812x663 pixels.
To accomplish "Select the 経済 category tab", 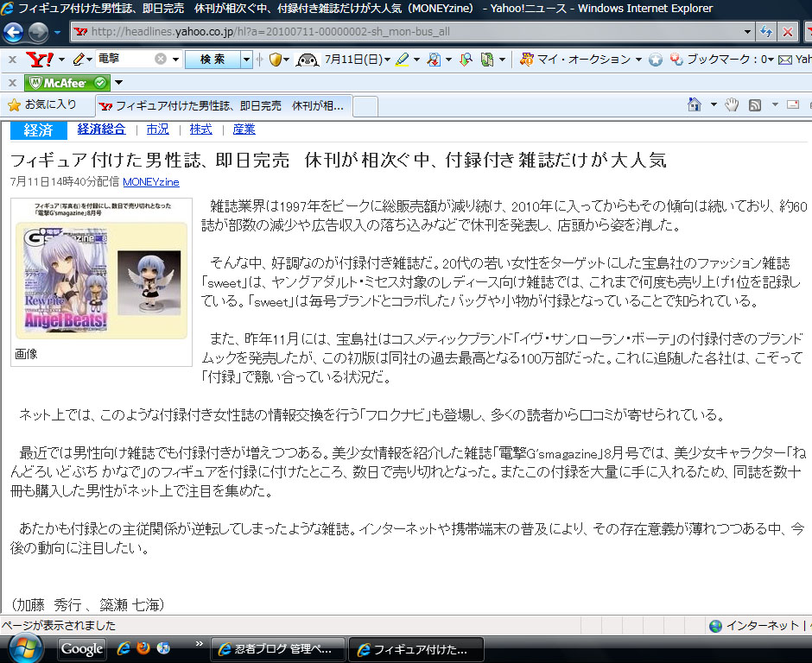I will pyautogui.click(x=38, y=129).
